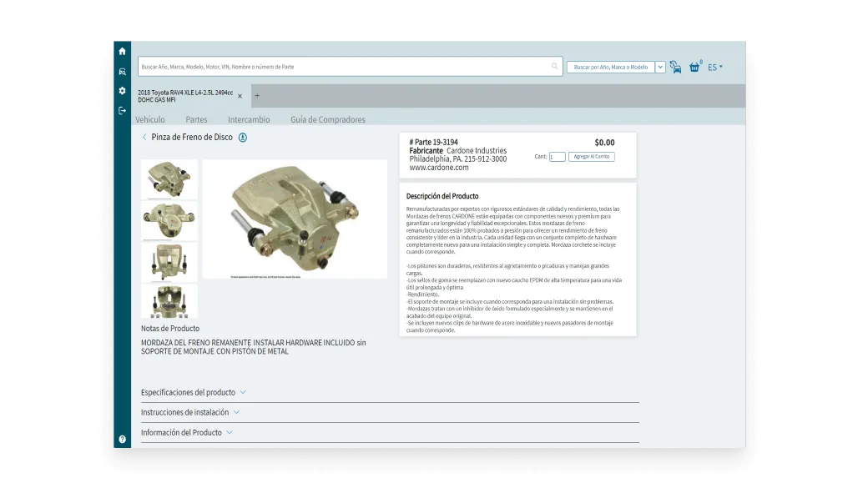Switch to the Partes tab
Screen dimensions: 868x488
pos(196,119)
